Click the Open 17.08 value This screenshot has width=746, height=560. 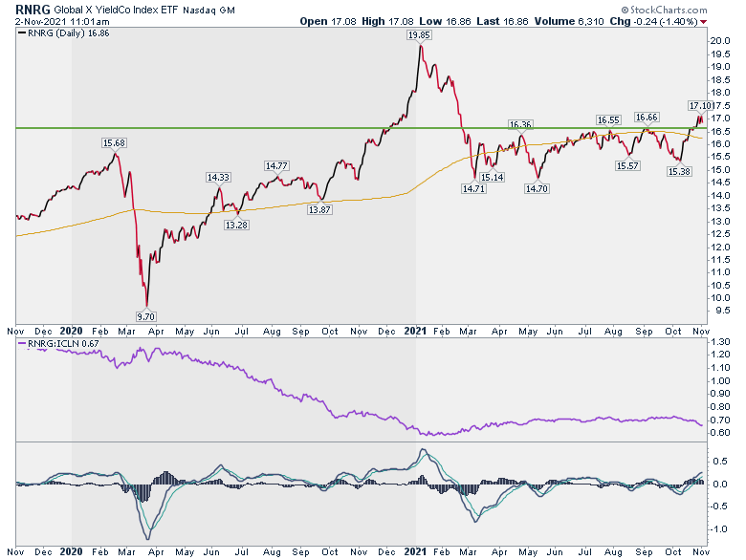[x=328, y=21]
